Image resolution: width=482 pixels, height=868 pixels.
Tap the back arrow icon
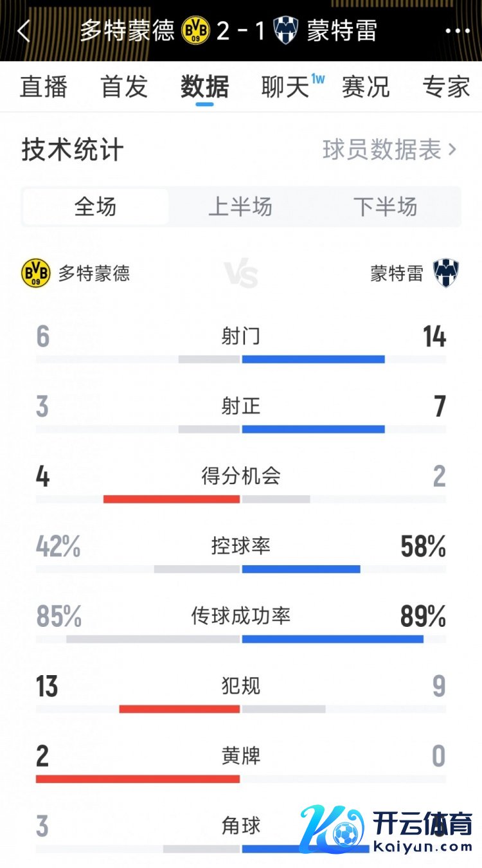click(x=24, y=31)
